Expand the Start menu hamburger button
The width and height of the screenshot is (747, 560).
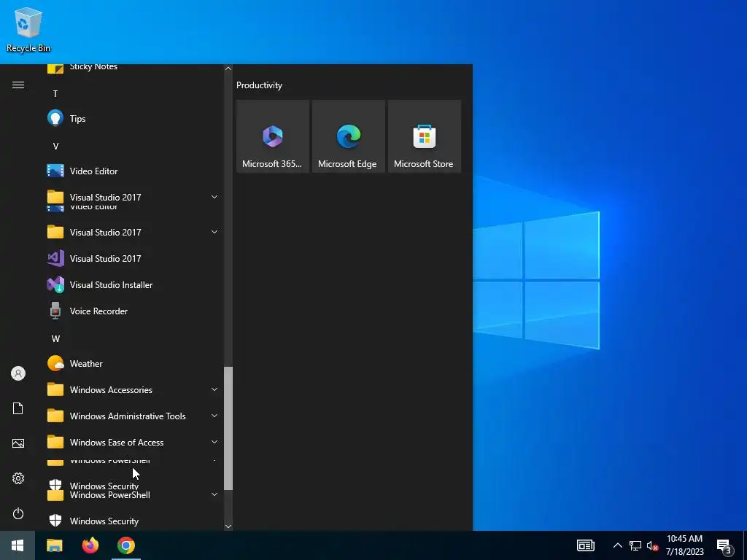coord(18,85)
